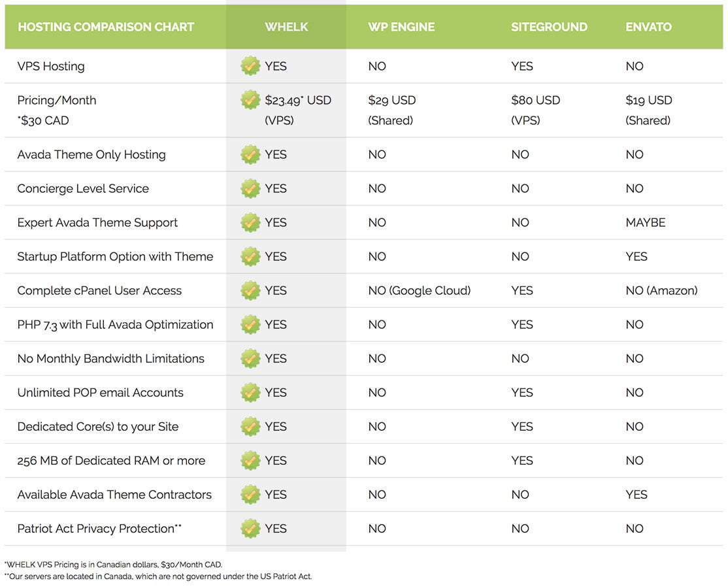Select the WHELK column header
The width and height of the screenshot is (728, 587).
[286, 27]
